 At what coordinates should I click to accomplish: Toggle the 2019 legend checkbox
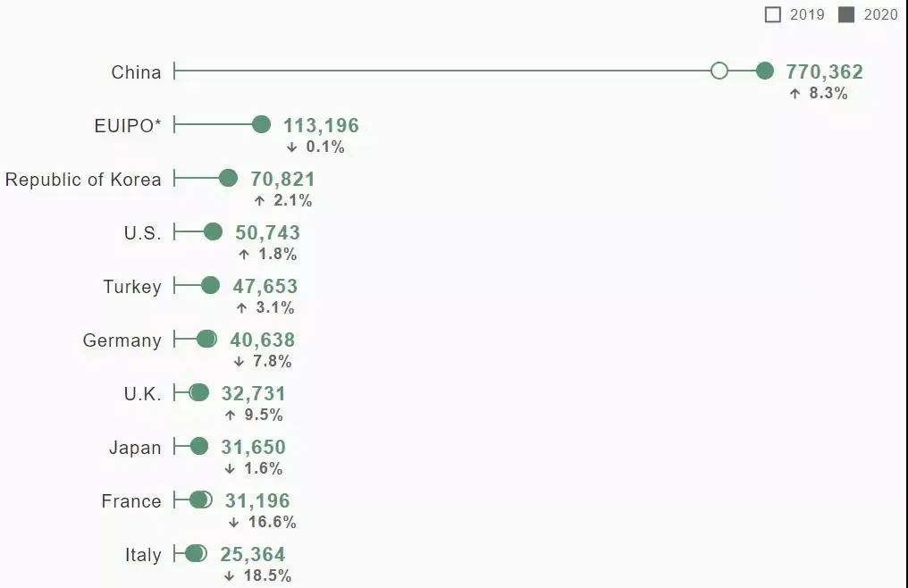point(772,14)
